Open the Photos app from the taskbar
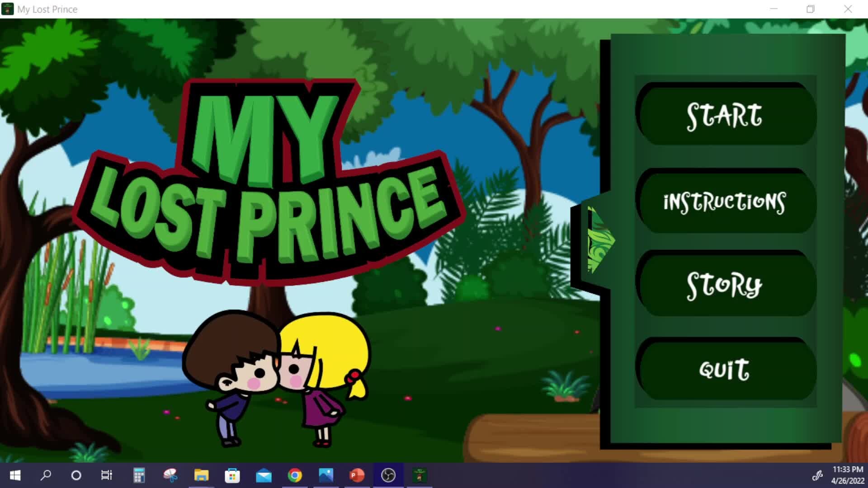 pos(326,475)
